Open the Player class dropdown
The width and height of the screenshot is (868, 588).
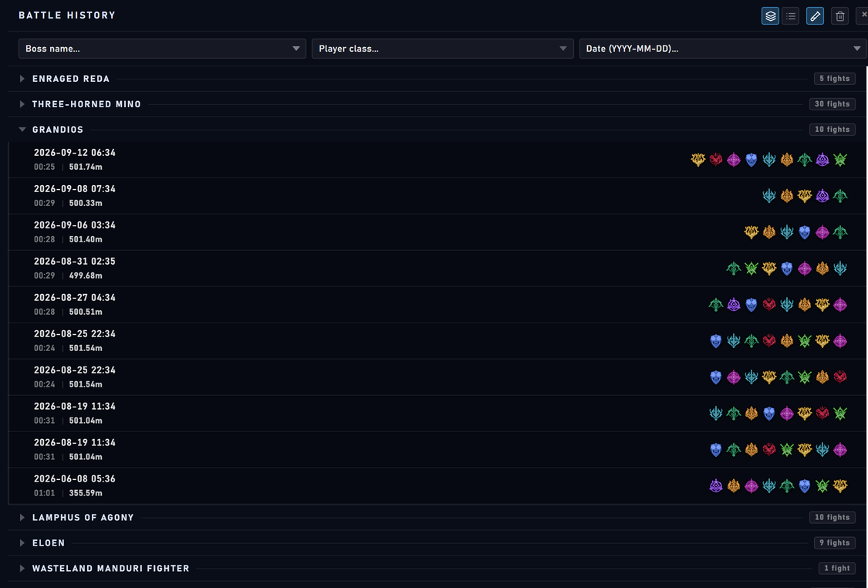point(442,49)
